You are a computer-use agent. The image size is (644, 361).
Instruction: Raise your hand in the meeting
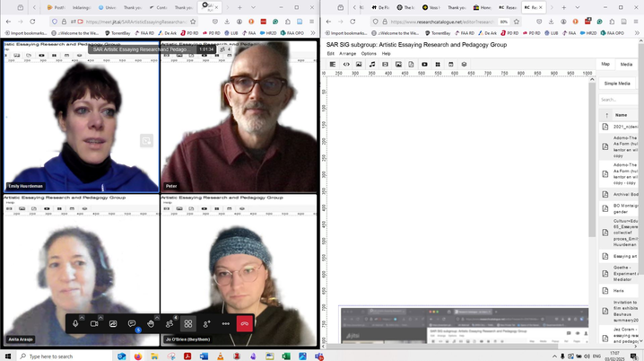(x=151, y=323)
